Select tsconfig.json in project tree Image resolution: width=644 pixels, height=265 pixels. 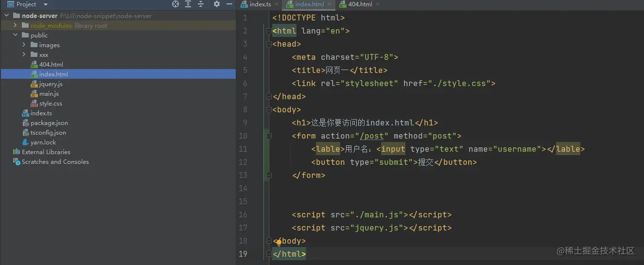click(x=48, y=132)
